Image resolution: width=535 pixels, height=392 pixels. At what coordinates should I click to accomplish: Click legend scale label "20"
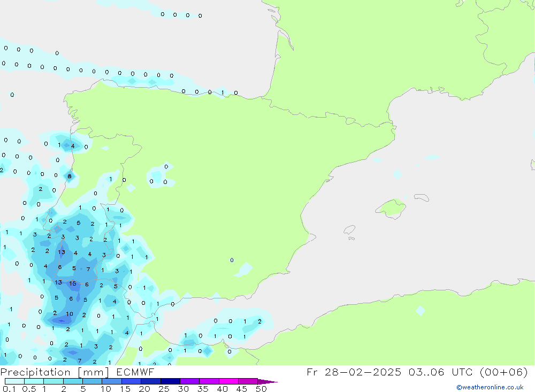[144, 389]
